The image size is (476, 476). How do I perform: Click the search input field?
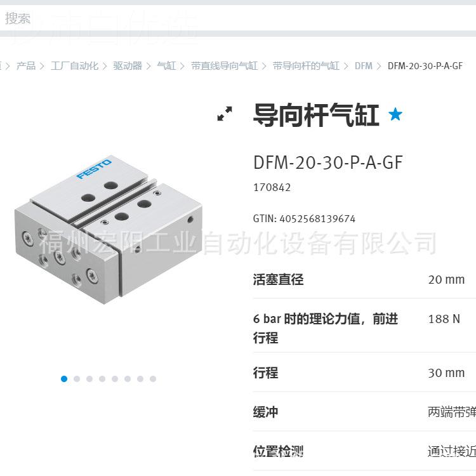238,18
